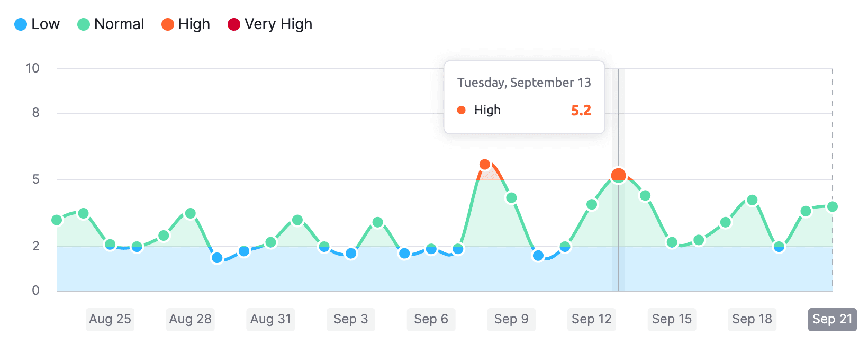868x344 pixels.
Task: Select the Sep 12 date label
Action: (592, 319)
